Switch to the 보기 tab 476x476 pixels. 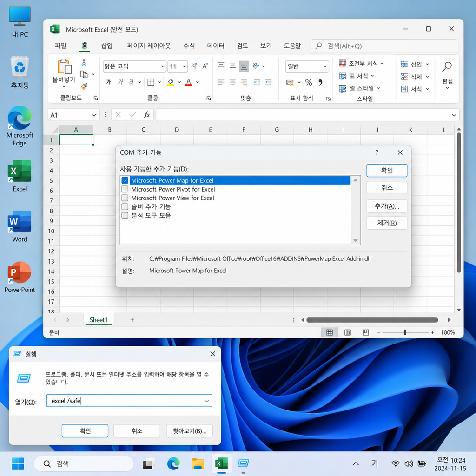pyautogui.click(x=265, y=46)
